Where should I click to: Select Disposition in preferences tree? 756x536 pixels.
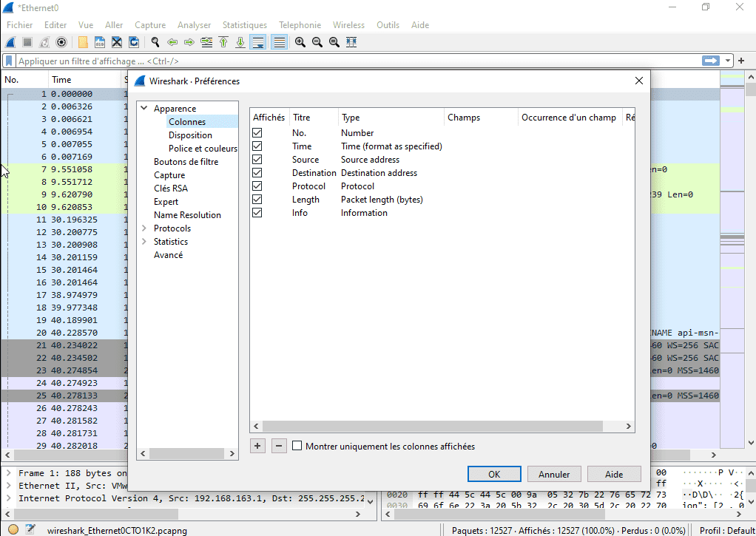(190, 135)
